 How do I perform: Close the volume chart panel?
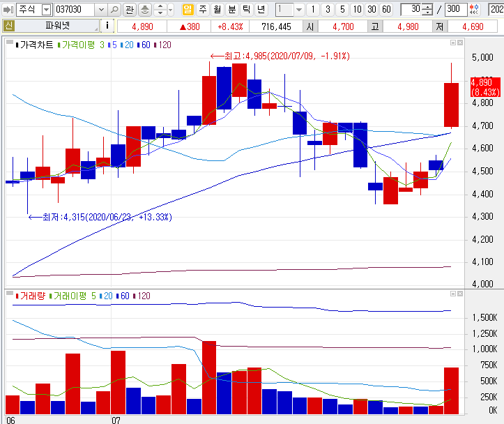(460, 294)
